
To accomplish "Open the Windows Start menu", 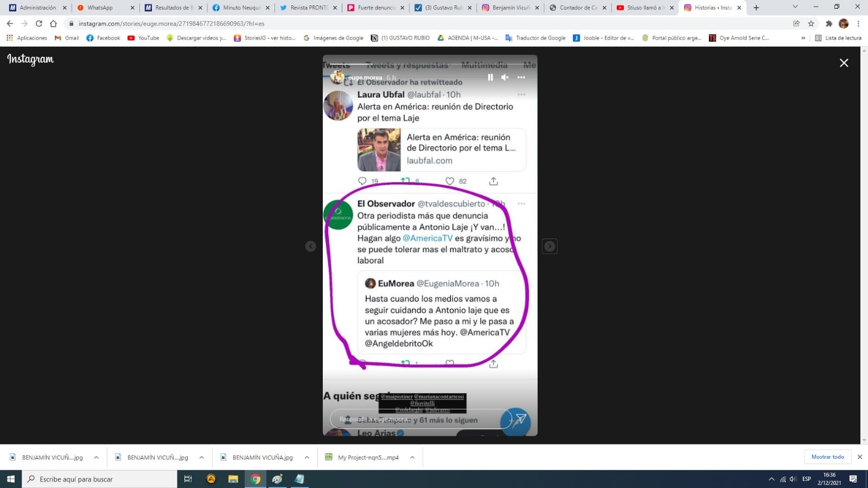I will point(11,479).
